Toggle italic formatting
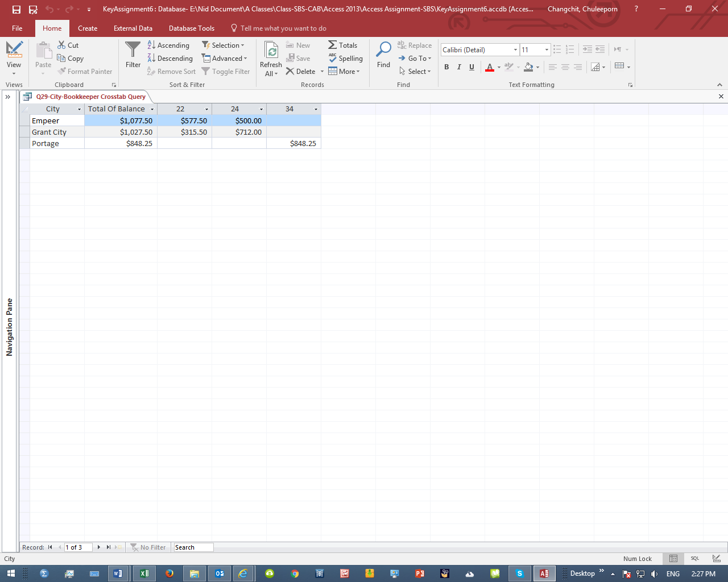Image resolution: width=728 pixels, height=582 pixels. (x=459, y=67)
